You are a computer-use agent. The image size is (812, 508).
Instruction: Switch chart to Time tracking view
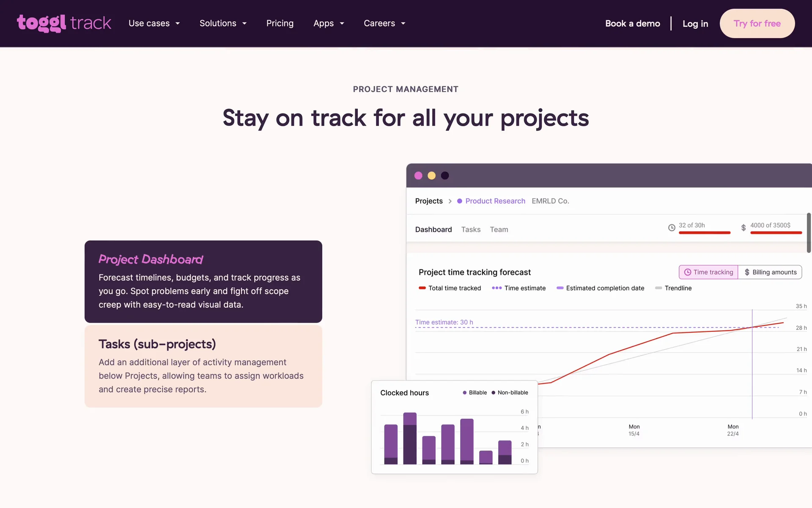[x=708, y=272]
